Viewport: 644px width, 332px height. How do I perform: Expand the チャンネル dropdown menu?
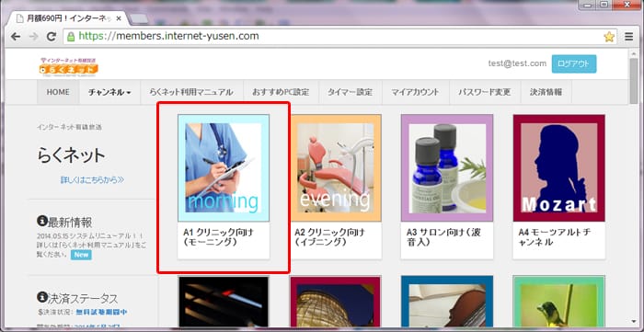coord(109,92)
